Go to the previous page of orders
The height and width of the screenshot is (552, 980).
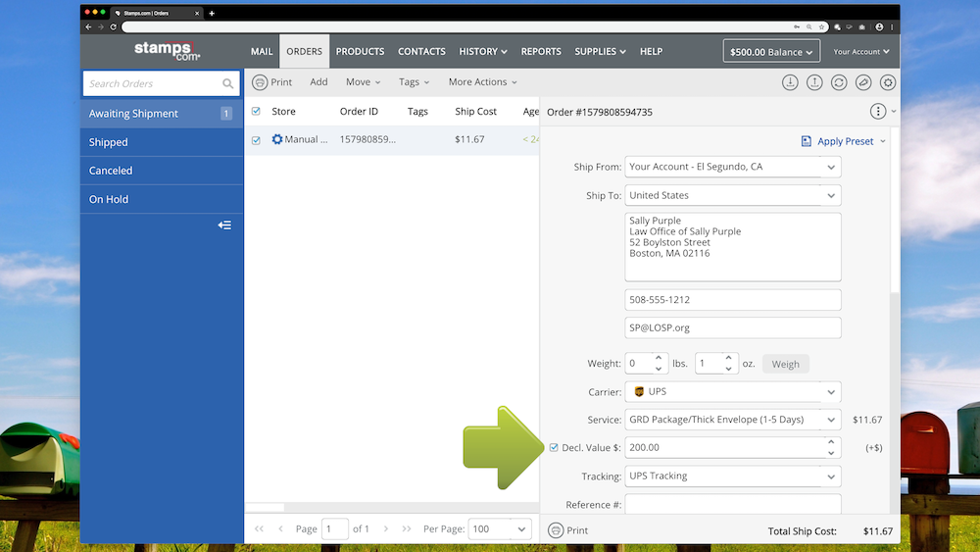pos(280,528)
